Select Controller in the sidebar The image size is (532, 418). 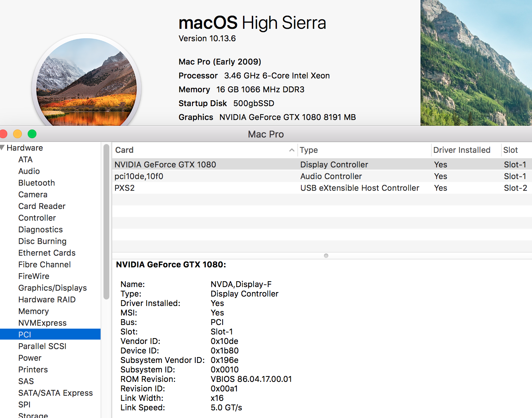coord(37,218)
